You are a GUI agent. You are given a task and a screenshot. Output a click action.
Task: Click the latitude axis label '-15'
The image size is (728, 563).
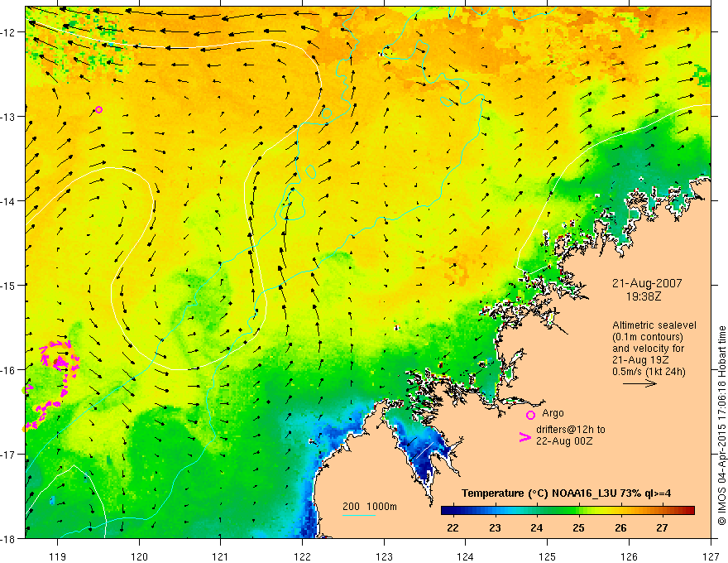coord(9,285)
